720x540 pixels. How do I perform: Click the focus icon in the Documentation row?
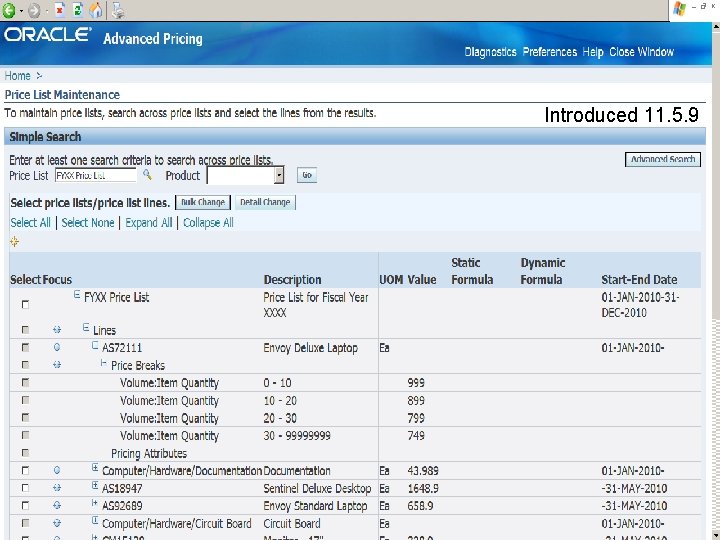coord(57,470)
